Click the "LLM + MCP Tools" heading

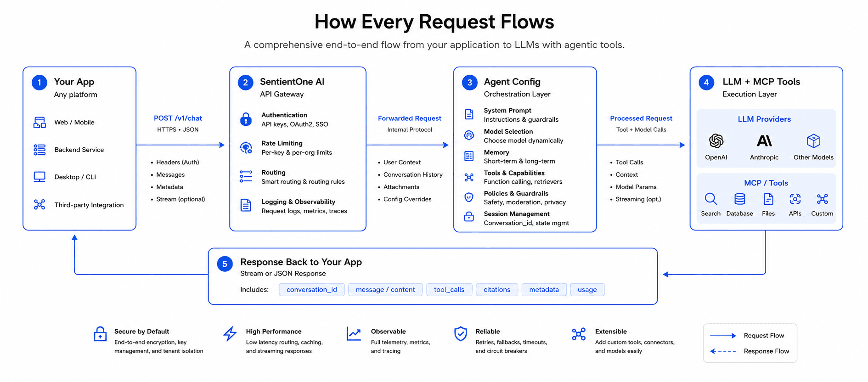[x=761, y=82]
